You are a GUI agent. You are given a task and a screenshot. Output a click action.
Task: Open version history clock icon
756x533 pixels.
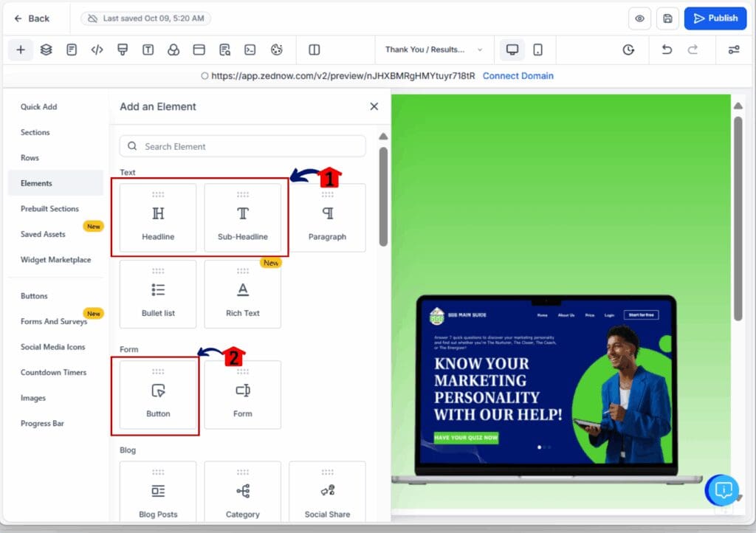pos(628,50)
